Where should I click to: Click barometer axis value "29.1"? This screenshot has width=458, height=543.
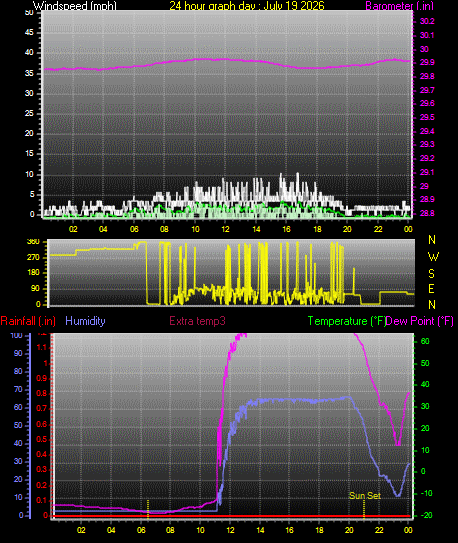pos(427,172)
